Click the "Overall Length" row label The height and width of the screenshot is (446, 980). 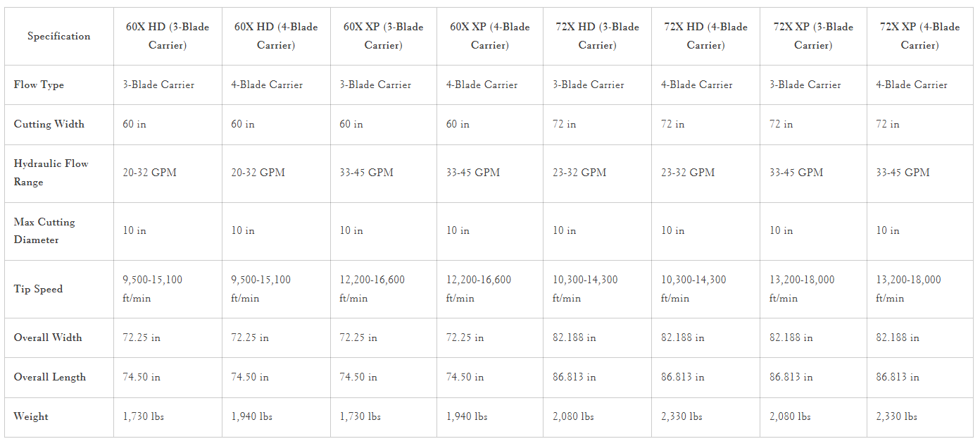pos(49,377)
